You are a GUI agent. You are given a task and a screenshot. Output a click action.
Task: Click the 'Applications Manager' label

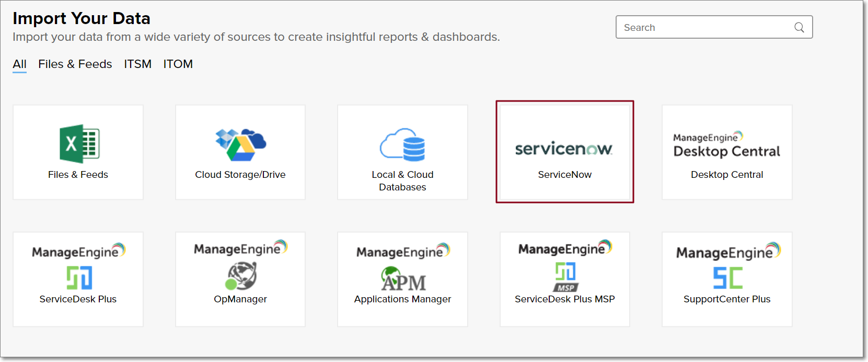tap(402, 299)
